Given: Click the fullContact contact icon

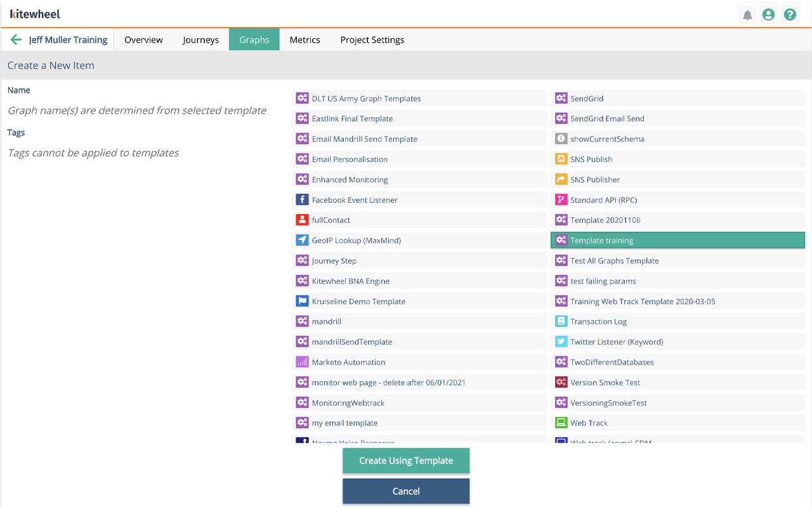Looking at the screenshot, I should [303, 220].
